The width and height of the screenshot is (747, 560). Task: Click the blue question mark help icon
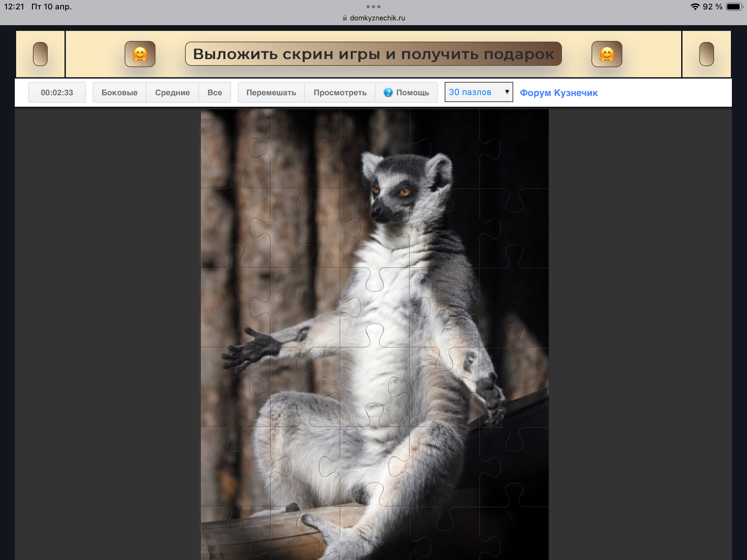(388, 92)
